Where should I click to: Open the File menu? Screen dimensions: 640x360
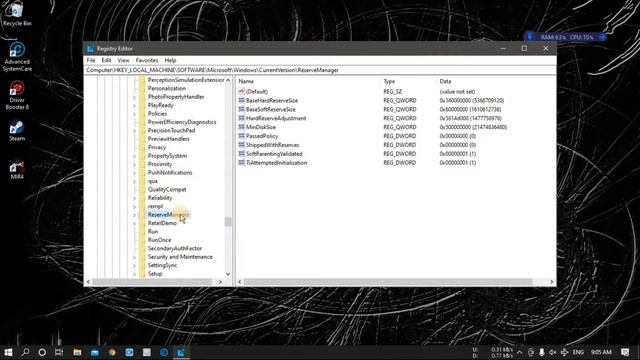[x=91, y=60]
